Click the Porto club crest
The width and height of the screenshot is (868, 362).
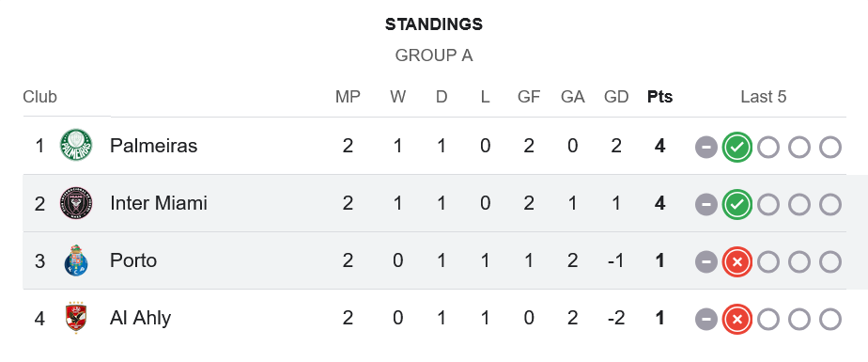(x=76, y=260)
